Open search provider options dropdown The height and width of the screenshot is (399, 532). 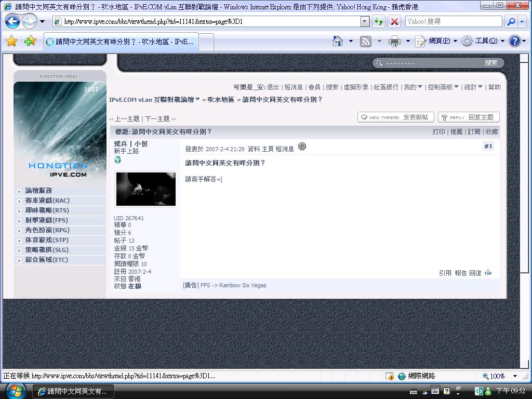coord(522,22)
